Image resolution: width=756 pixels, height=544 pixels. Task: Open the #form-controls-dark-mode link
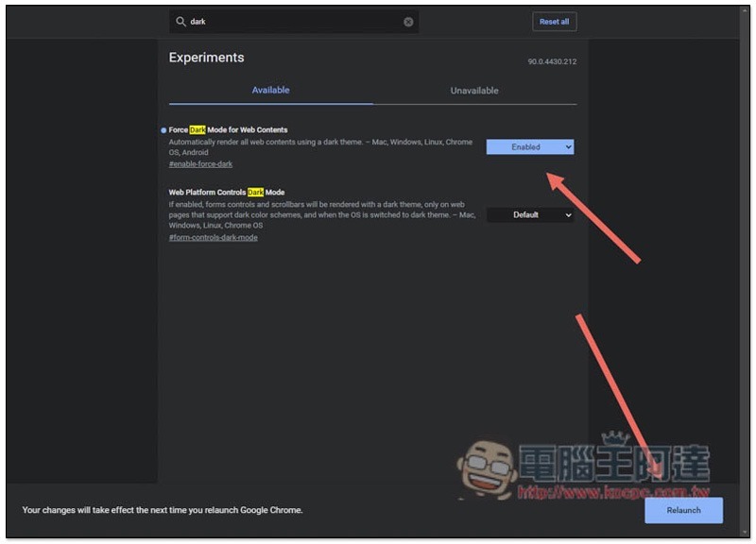point(214,238)
